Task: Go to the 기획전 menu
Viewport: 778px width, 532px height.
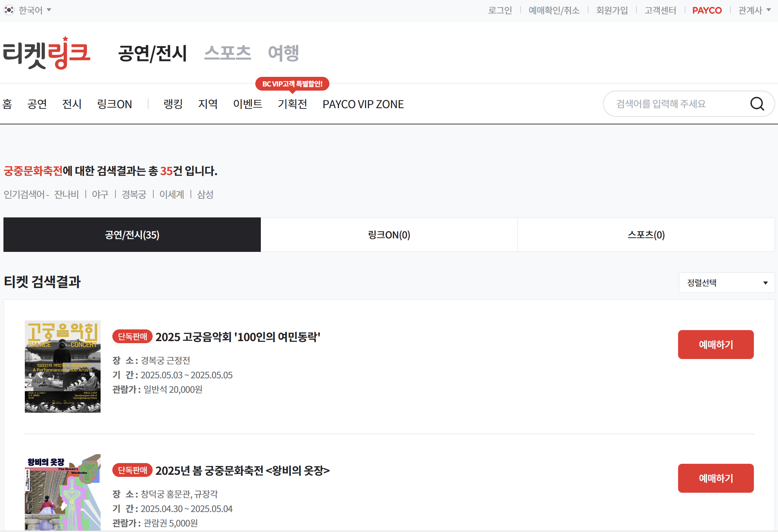Action: pyautogui.click(x=292, y=104)
